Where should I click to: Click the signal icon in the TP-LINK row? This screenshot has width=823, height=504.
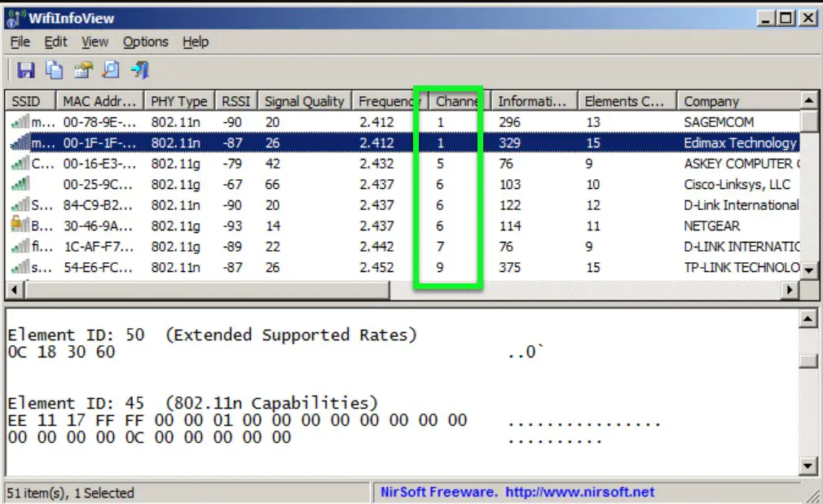point(20,267)
